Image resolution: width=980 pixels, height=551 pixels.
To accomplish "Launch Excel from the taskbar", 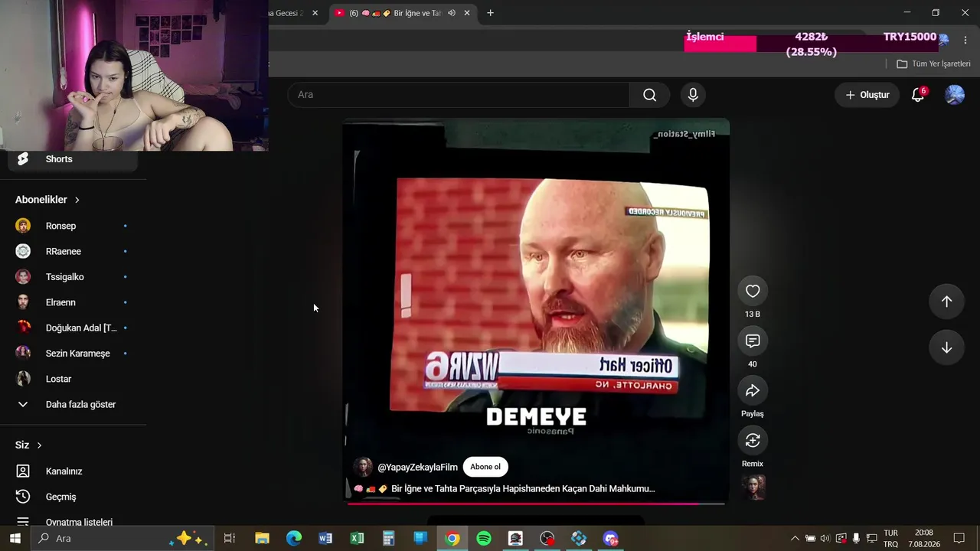I will point(357,539).
